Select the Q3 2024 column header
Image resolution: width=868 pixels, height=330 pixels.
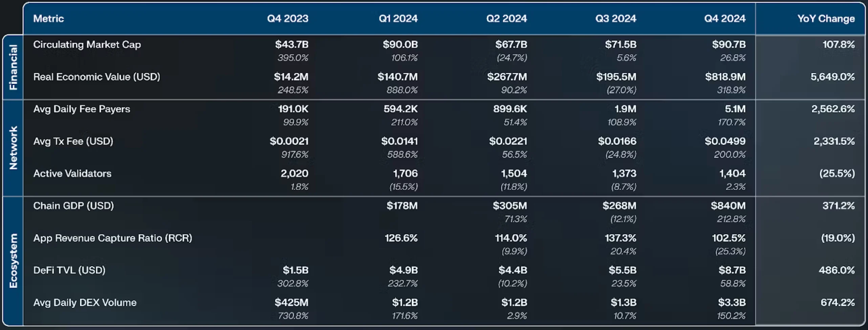[x=615, y=18]
